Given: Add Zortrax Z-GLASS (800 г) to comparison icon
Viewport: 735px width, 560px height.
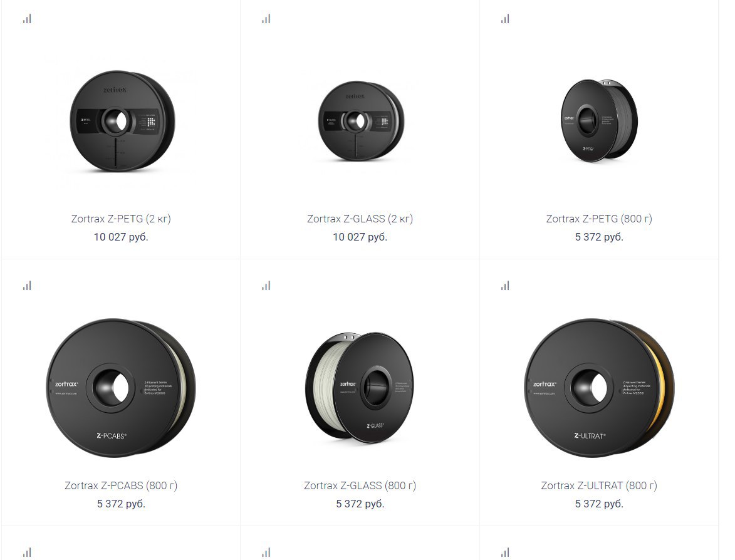Looking at the screenshot, I should pos(266,286).
